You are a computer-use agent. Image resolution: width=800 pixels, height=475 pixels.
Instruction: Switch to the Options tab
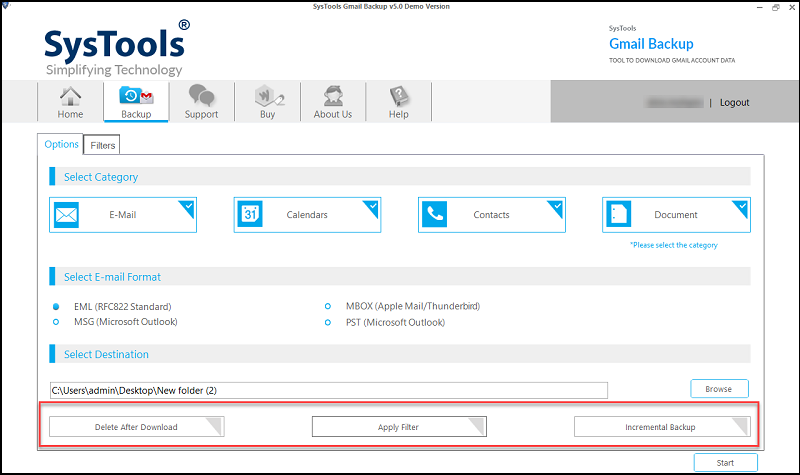point(61,144)
